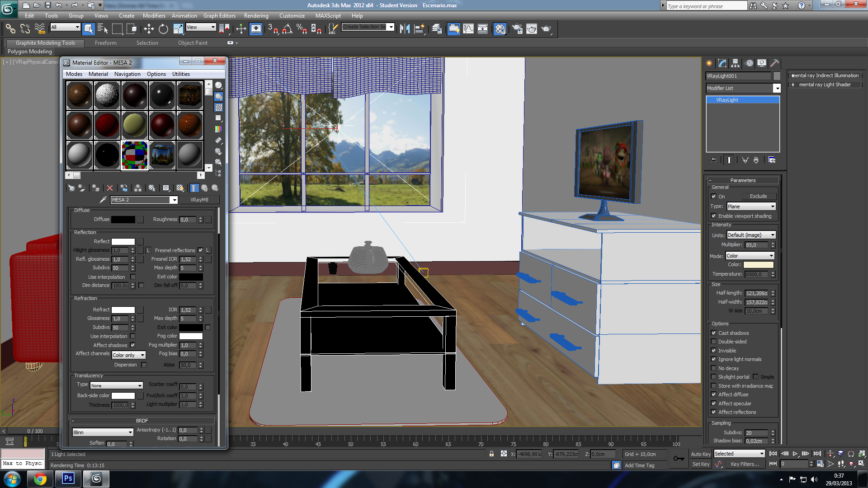Open the Angle Snap toggle icon
This screenshot has width=868, height=488.
pos(287,29)
